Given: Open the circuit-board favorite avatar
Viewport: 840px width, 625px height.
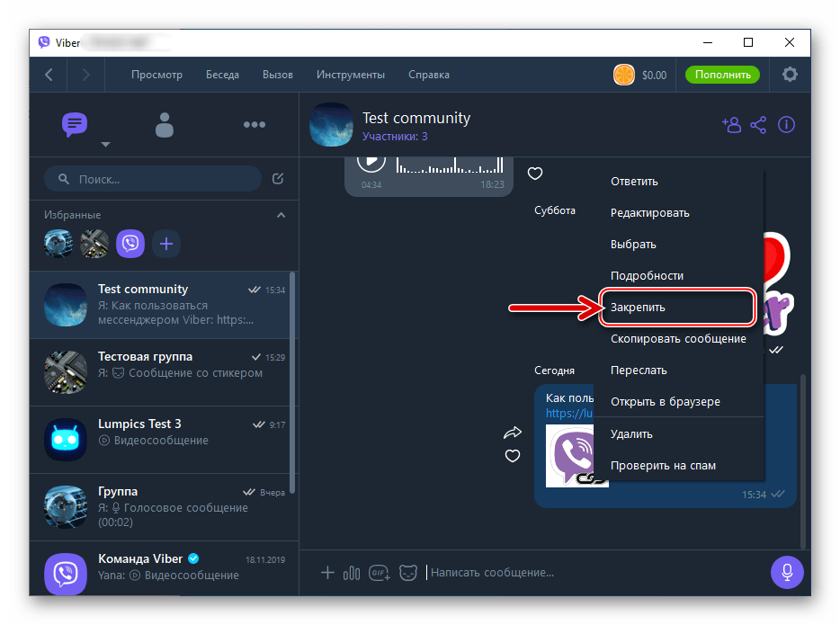Looking at the screenshot, I should [94, 245].
